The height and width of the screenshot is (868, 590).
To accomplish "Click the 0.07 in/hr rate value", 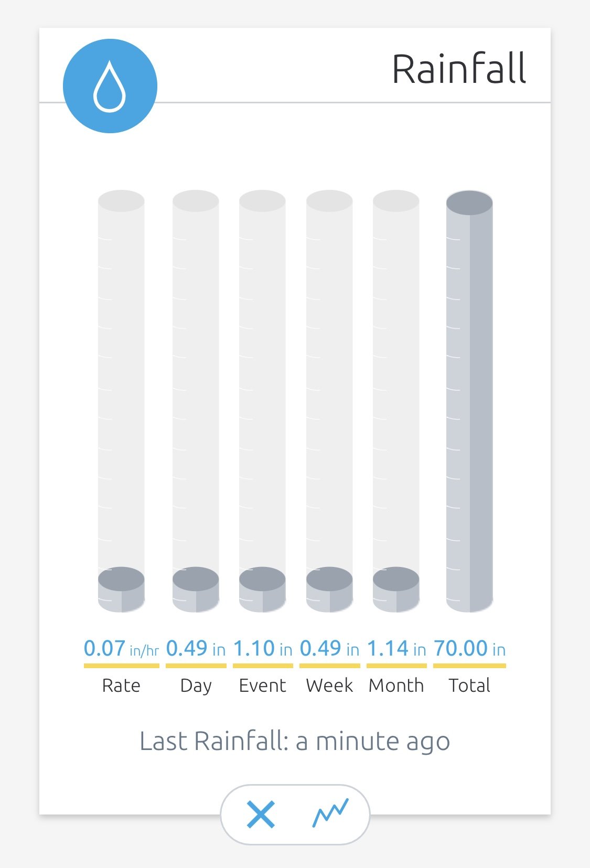I will pos(121,649).
